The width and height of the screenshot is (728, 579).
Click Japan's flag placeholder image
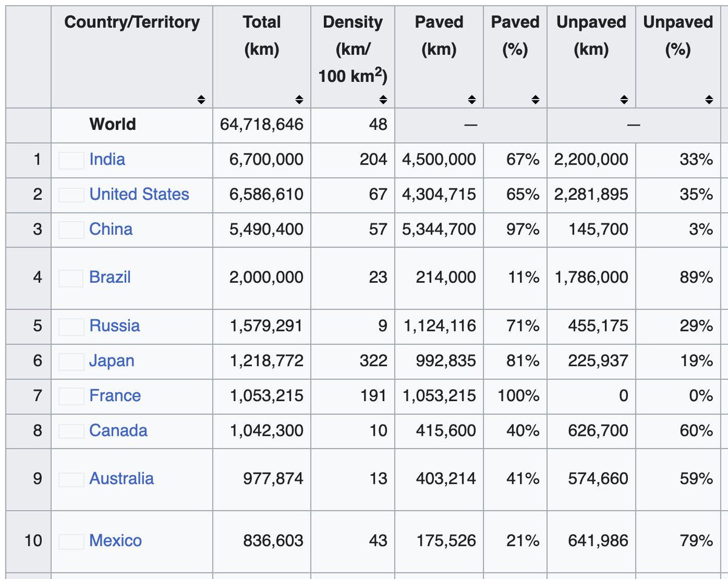pyautogui.click(x=71, y=362)
